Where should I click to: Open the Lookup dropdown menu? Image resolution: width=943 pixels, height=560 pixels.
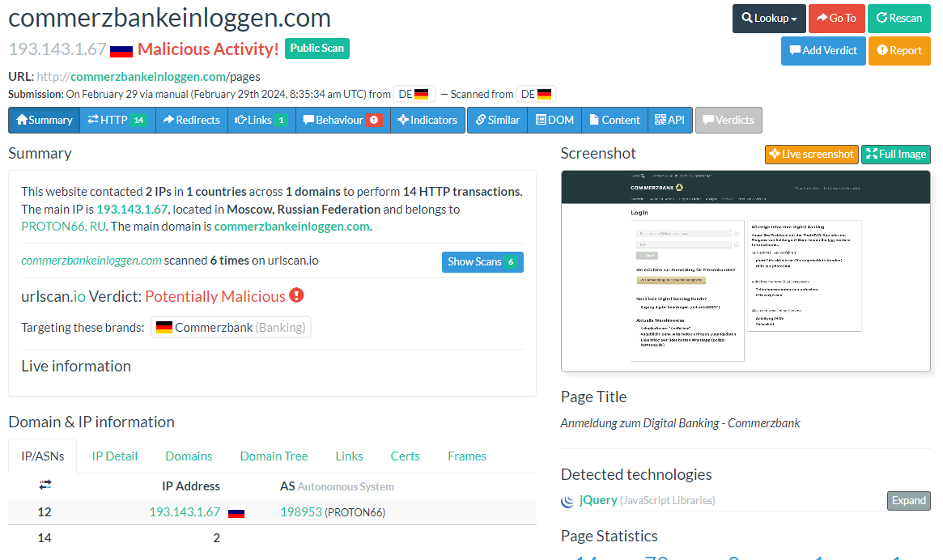point(769,18)
